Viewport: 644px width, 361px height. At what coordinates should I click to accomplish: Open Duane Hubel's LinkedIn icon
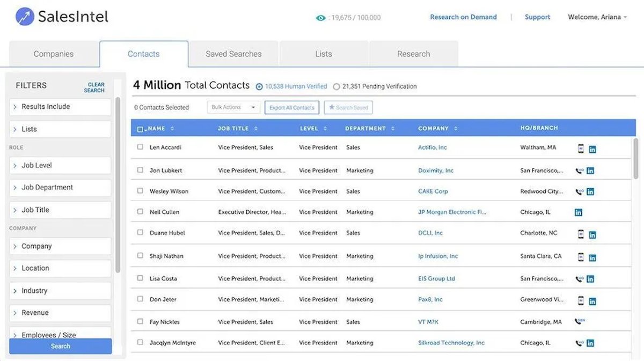point(592,235)
